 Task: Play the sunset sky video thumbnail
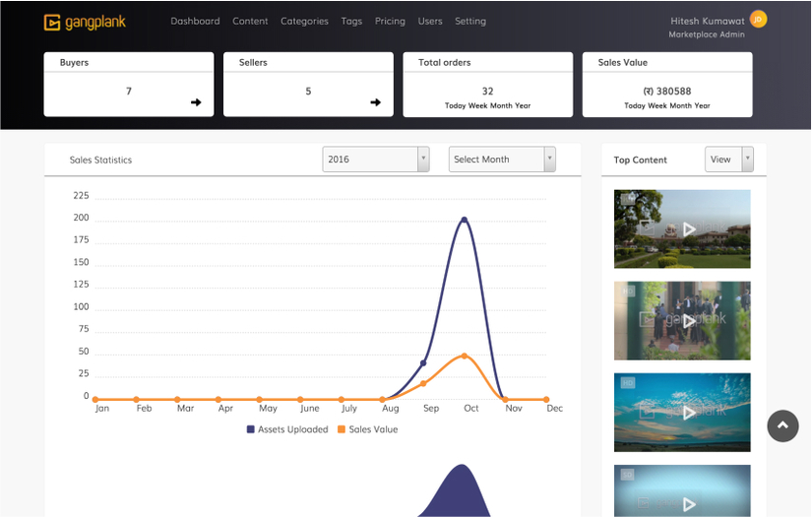(688, 412)
